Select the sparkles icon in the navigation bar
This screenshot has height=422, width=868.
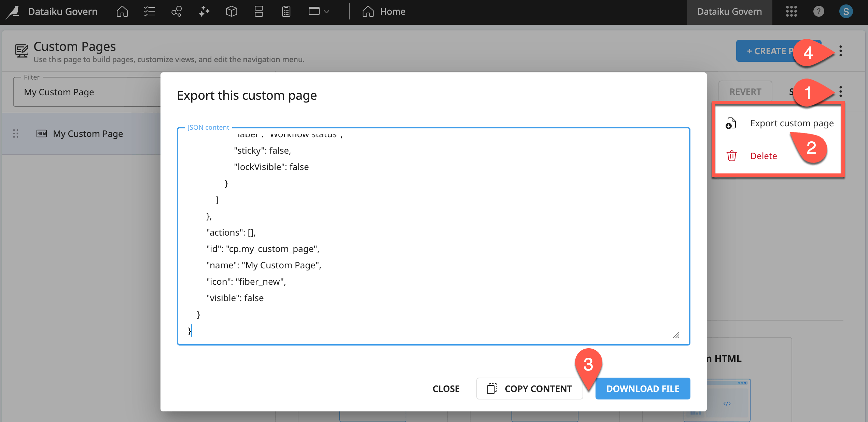pyautogui.click(x=204, y=11)
